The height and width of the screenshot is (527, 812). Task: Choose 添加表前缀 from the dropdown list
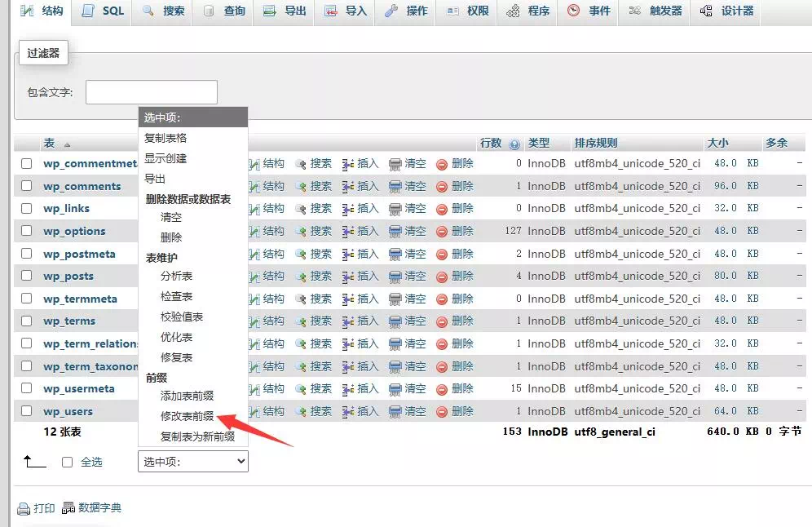(x=193, y=396)
